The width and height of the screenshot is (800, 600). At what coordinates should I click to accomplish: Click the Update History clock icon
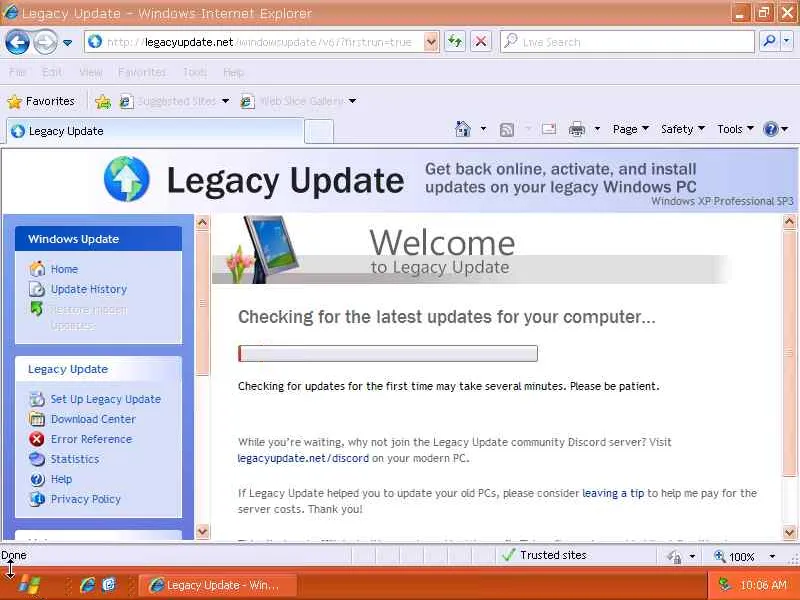tap(37, 289)
